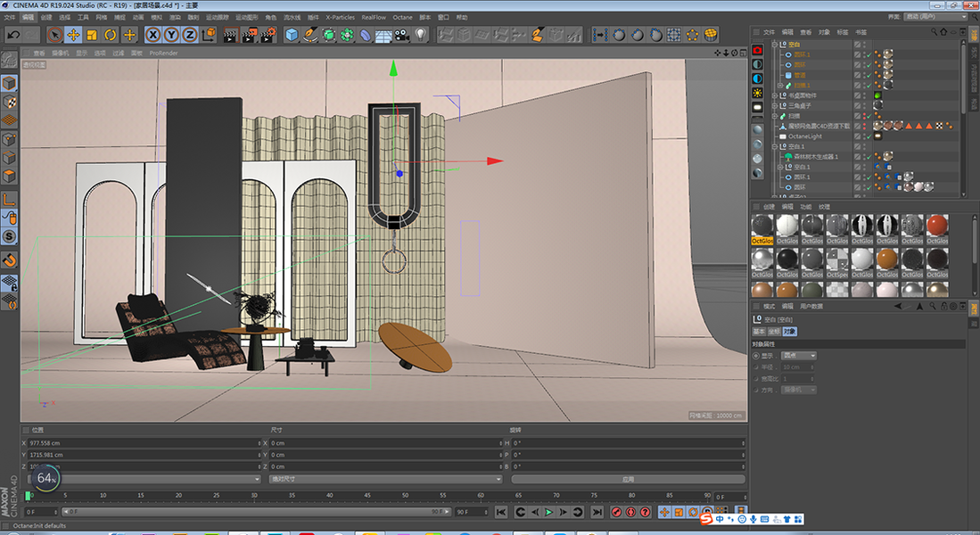Screen dimensions: 980x535
Task: Expand the 书桌面物件 object group
Action: point(775,95)
